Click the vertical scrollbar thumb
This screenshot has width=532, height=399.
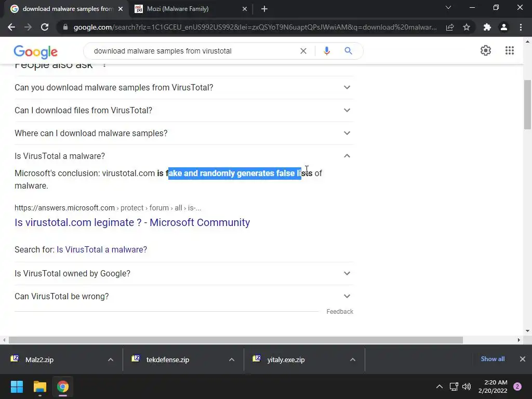click(527, 104)
